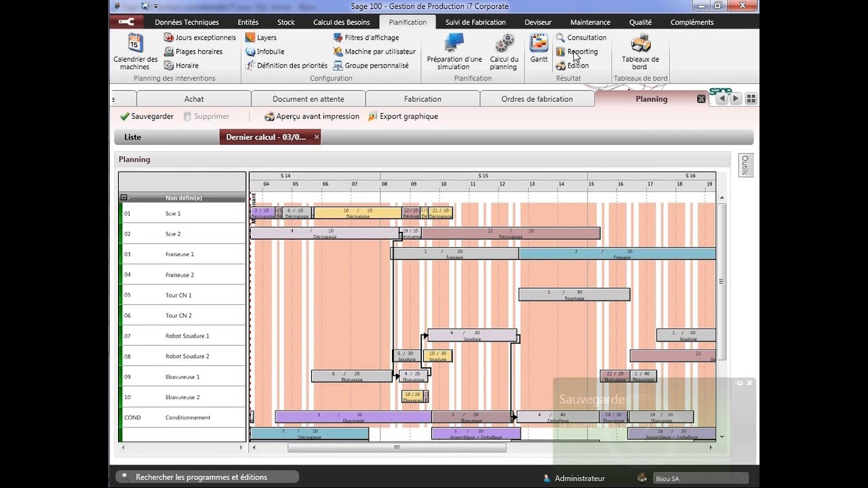This screenshot has width=868, height=488.
Task: Open the Données Techniques ribbon tab
Action: tap(186, 22)
